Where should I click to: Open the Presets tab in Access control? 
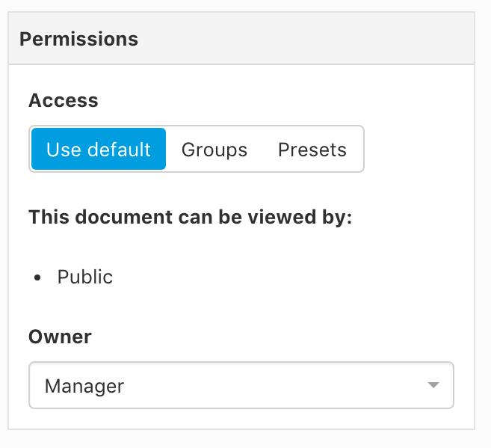[x=312, y=150]
